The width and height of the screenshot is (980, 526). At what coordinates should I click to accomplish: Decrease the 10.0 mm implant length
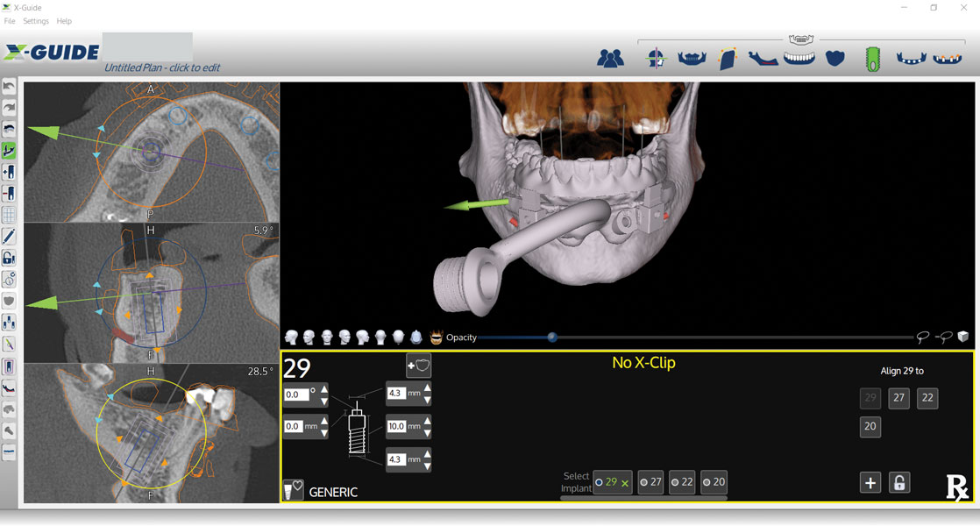(427, 432)
